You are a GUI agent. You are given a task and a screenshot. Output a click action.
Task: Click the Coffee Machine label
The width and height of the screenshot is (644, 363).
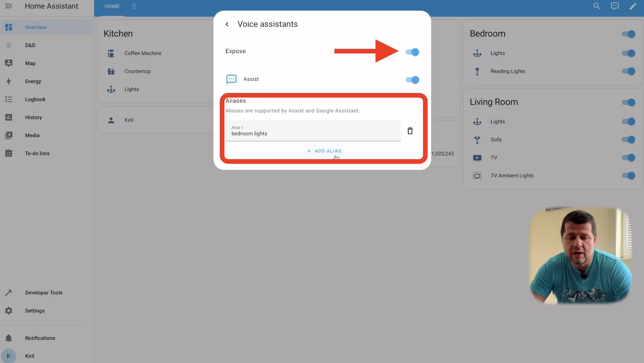(143, 53)
